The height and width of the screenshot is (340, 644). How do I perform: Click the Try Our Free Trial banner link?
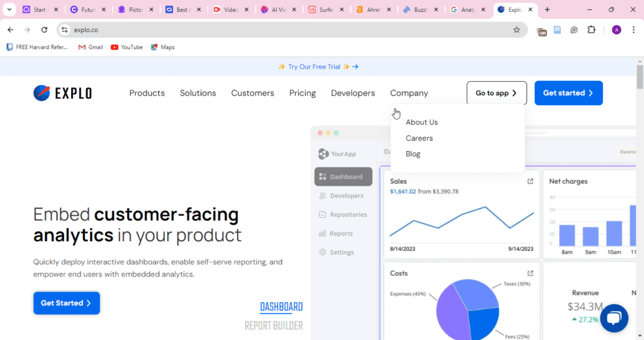(x=318, y=67)
